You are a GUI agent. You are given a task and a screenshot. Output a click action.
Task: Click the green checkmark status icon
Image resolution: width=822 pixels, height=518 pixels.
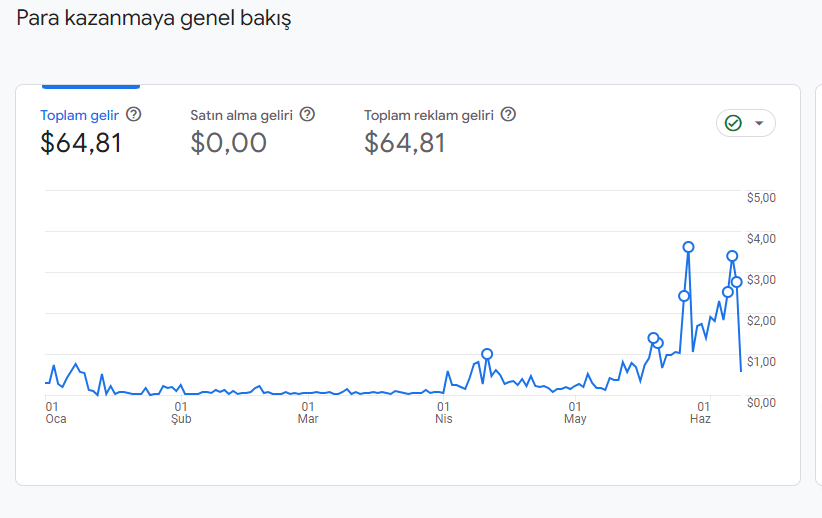click(733, 123)
